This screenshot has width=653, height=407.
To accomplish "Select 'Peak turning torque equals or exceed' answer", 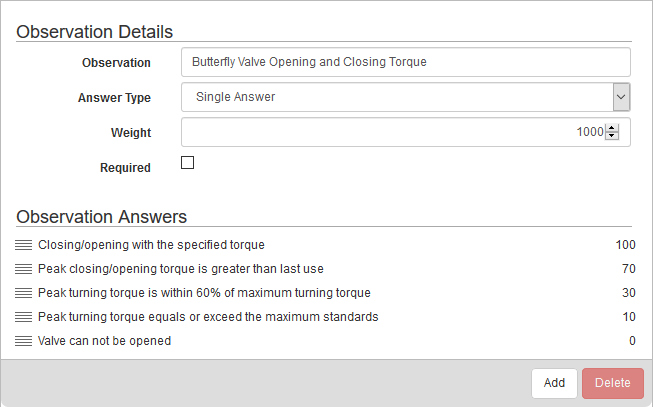I will [208, 317].
